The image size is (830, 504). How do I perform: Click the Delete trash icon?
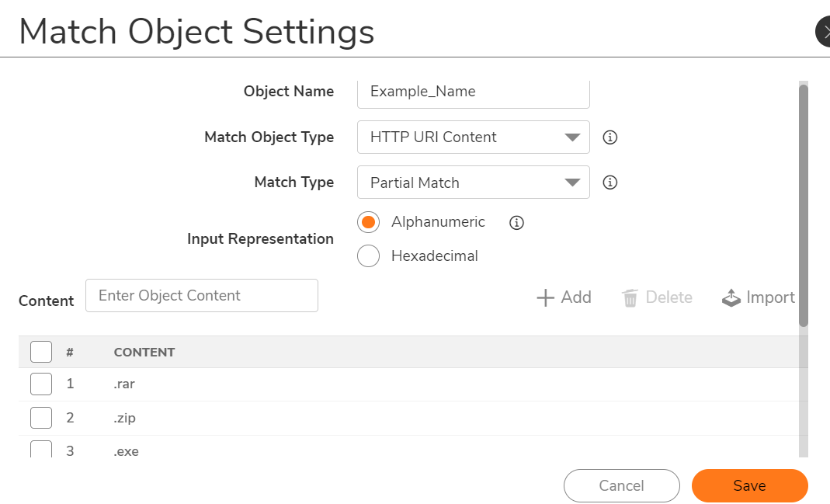[x=630, y=298]
